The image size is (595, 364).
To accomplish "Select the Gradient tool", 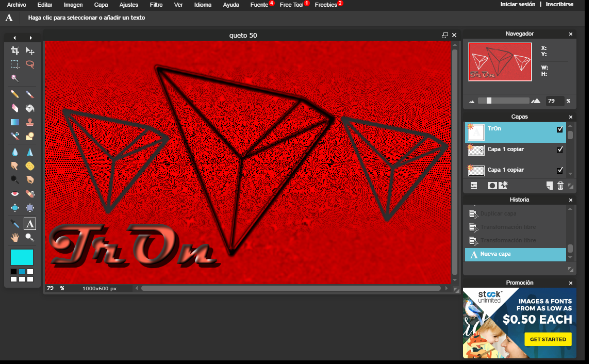I will coord(15,122).
